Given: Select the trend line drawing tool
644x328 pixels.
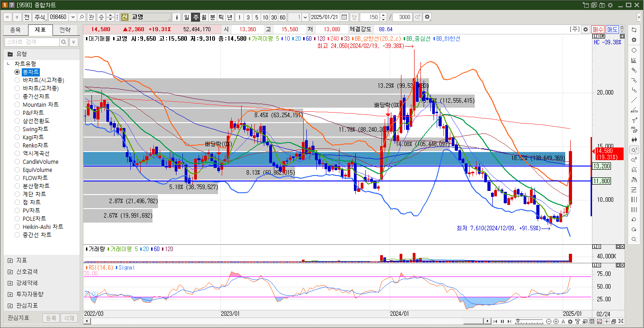Looking at the screenshot, I should (x=634, y=100).
